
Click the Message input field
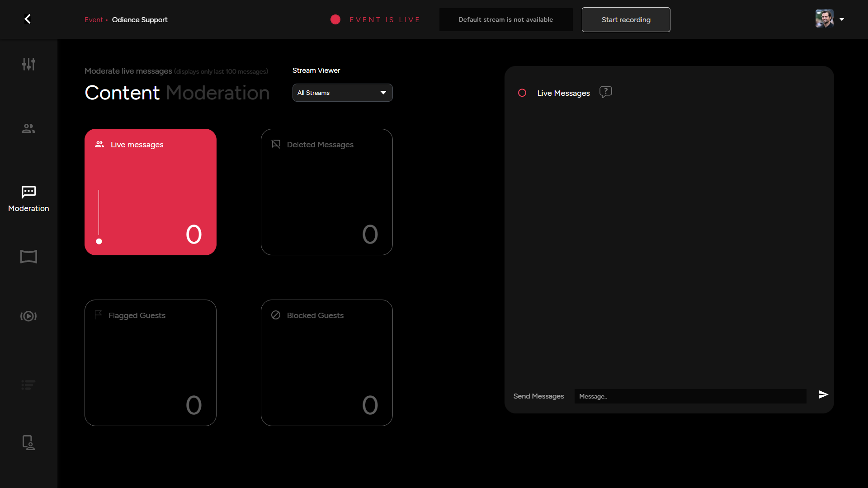(690, 396)
